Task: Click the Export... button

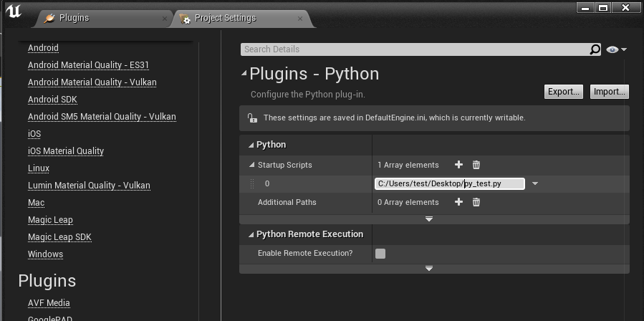Action: tap(564, 92)
